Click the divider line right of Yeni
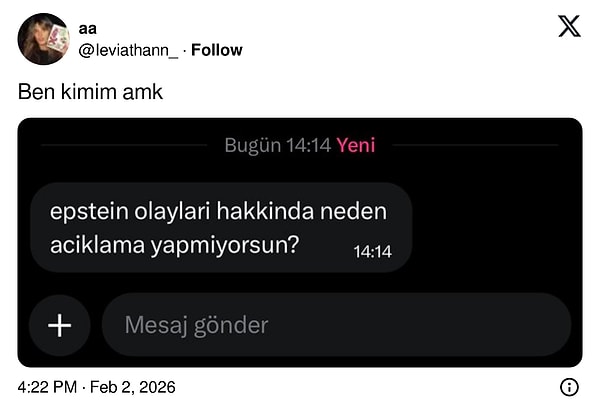This screenshot has height=417, width=600. point(476,145)
